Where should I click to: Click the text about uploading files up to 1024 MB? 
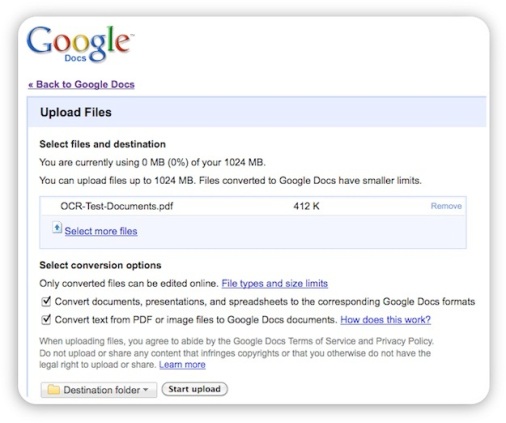coord(230,180)
